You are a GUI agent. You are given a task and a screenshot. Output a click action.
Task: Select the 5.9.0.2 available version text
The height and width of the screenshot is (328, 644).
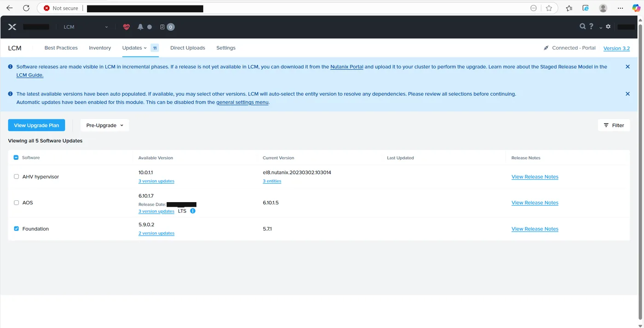point(146,225)
